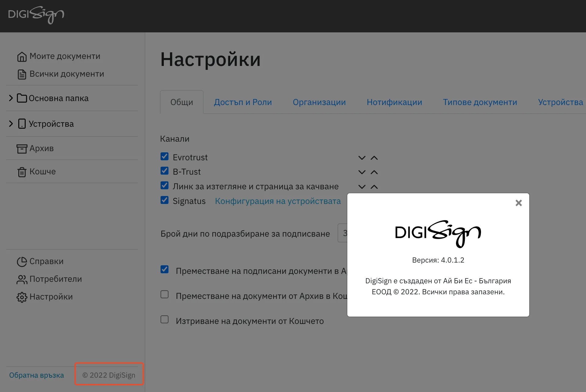Uncheck the Evrotrust channel checkbox
Screen dimensions: 586x392
[x=165, y=157]
